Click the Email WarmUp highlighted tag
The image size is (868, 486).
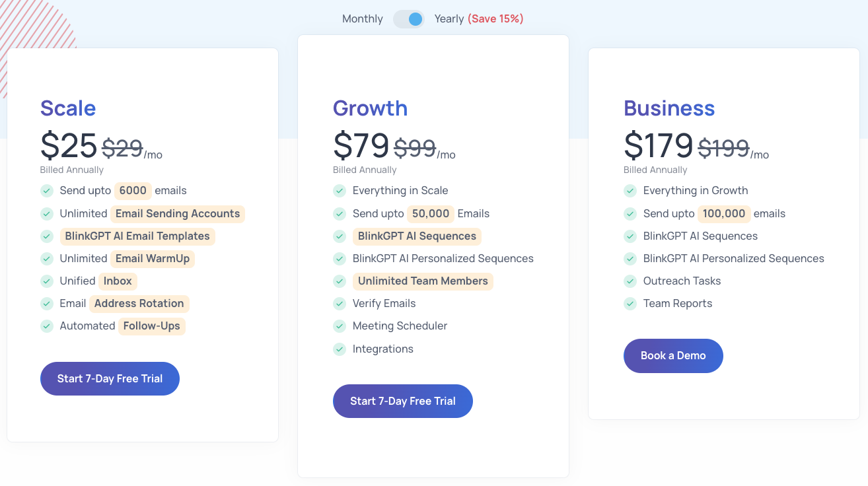click(x=153, y=259)
